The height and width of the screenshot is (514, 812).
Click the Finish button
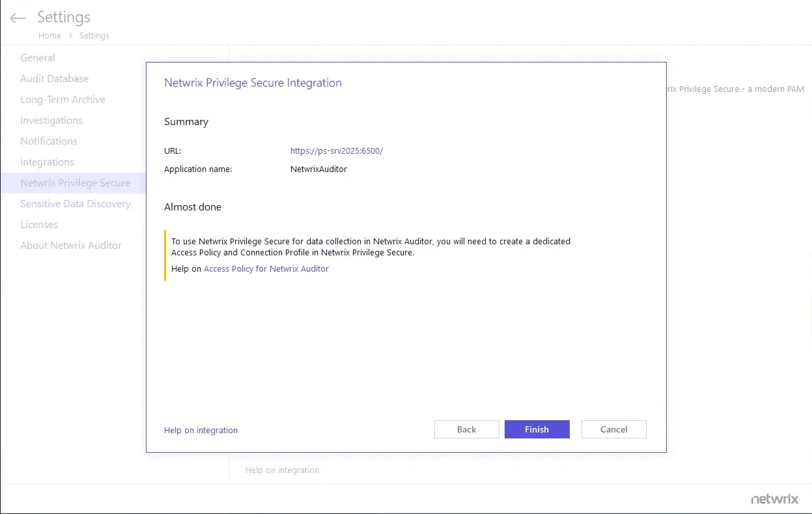(x=537, y=429)
